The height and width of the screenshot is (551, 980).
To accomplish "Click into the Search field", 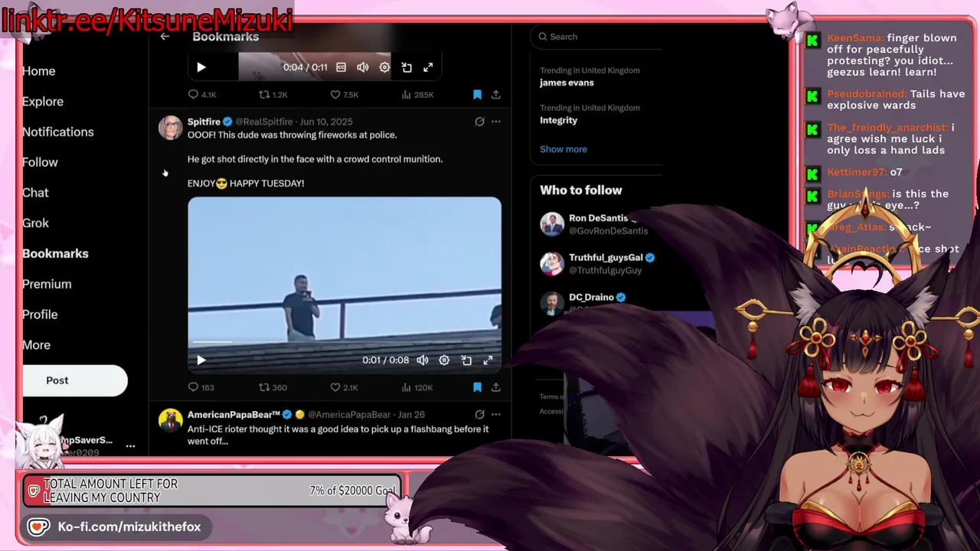I will point(597,37).
